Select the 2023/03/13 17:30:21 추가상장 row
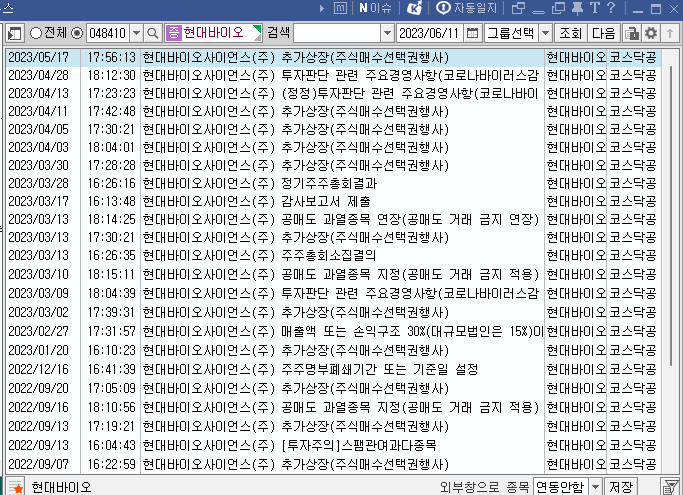683x495 pixels. [x=333, y=237]
